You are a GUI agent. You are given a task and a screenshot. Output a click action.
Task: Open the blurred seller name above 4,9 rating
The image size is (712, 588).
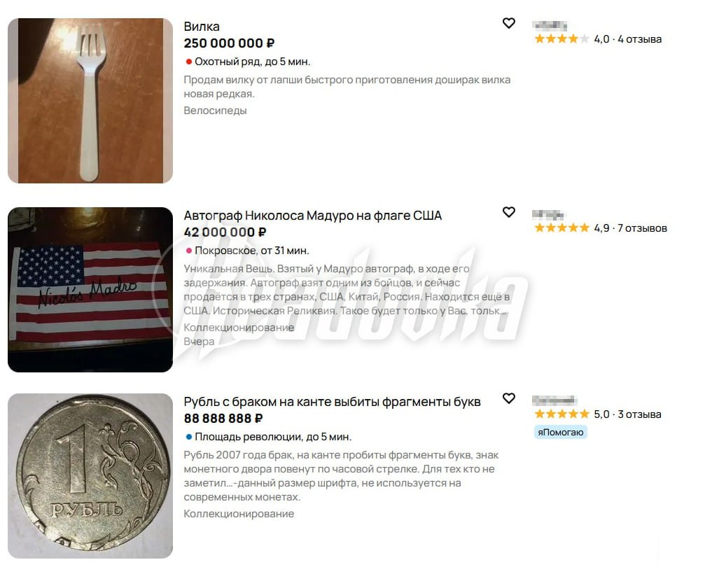547,214
